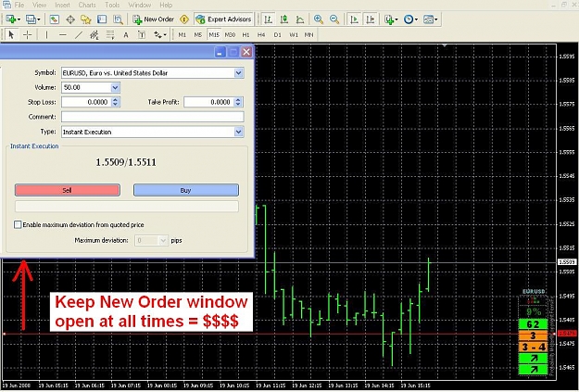Switch to M1 timeframe
The height and width of the screenshot is (392, 579).
(x=183, y=34)
